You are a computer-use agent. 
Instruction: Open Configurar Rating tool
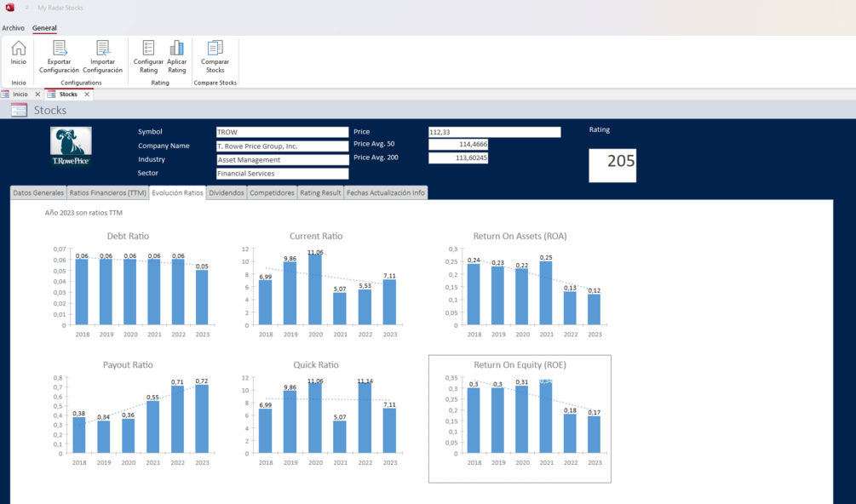coord(148,57)
